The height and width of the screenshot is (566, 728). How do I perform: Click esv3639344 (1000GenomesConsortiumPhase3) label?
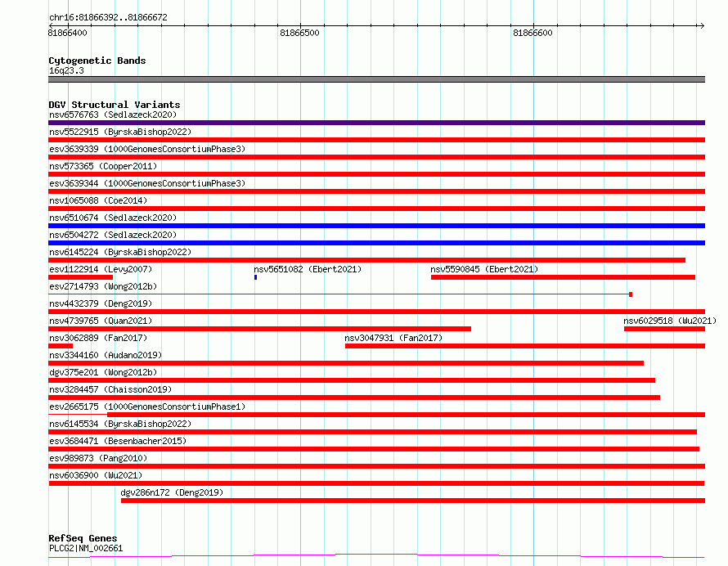147,183
